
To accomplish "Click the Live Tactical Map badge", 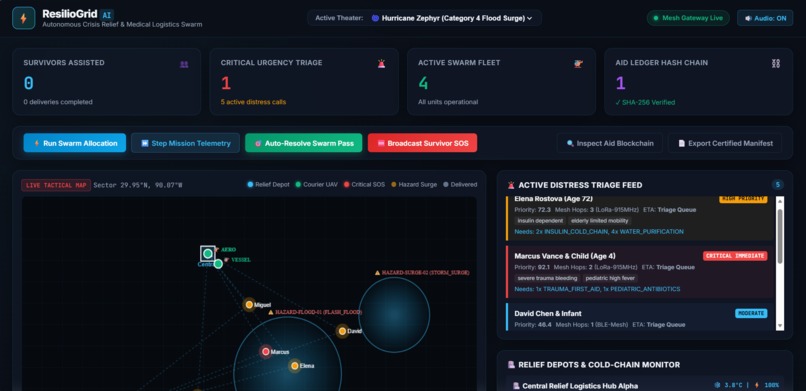I will click(x=56, y=185).
